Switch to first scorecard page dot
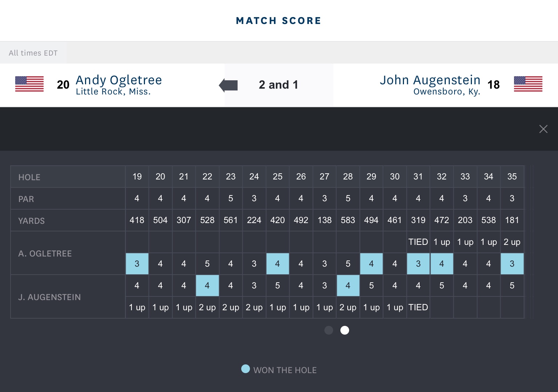The width and height of the screenshot is (558, 392). (x=329, y=330)
